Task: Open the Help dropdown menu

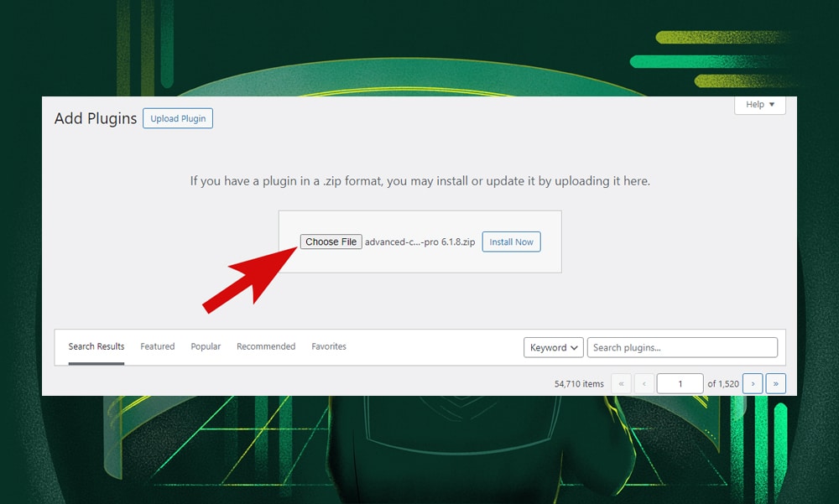Action: (x=759, y=104)
